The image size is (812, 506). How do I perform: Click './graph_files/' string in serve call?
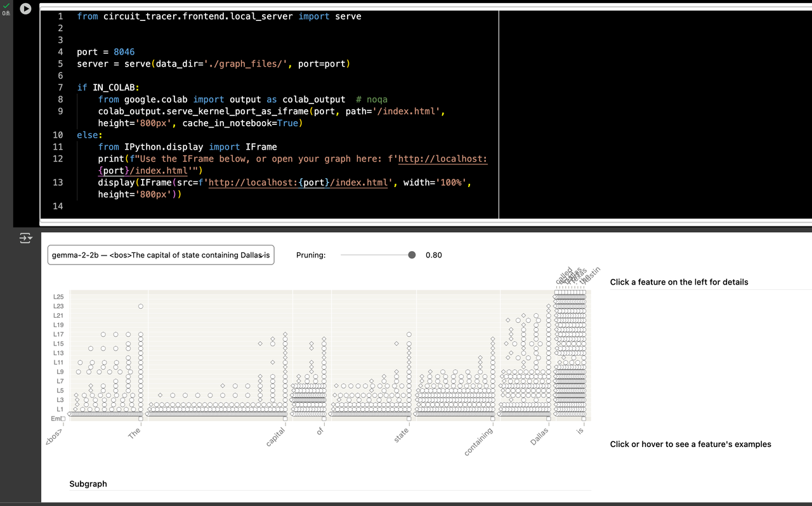click(247, 64)
